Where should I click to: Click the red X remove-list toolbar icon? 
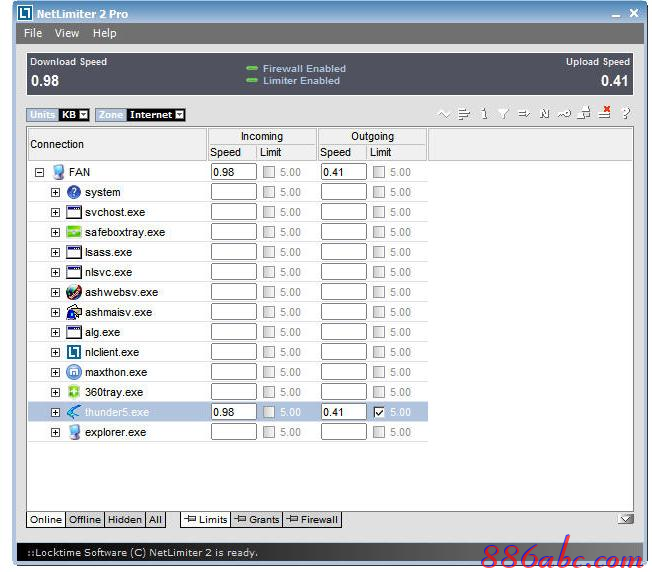(x=605, y=112)
